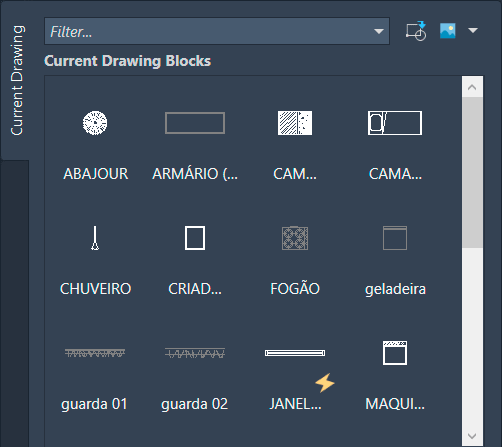
Task: Choose the CRIAD... block icon
Action: click(195, 238)
